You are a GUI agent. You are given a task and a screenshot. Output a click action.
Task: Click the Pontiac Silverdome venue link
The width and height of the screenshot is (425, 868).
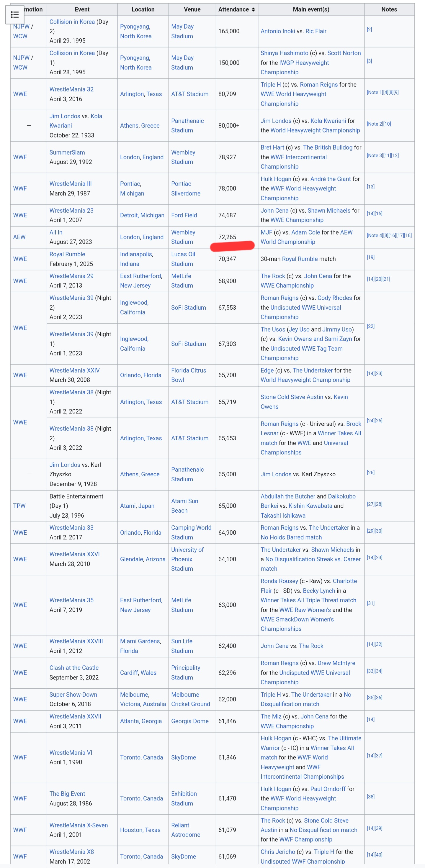tap(186, 188)
